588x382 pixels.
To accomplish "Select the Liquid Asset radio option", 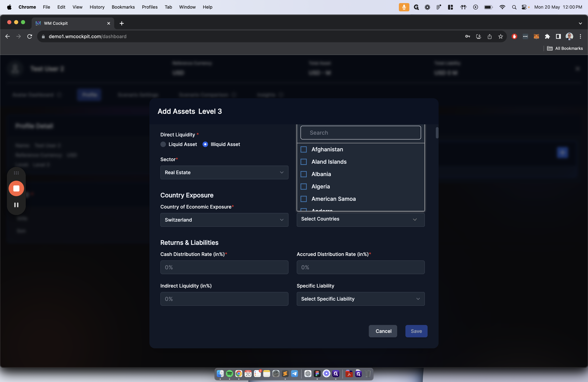I will point(163,144).
